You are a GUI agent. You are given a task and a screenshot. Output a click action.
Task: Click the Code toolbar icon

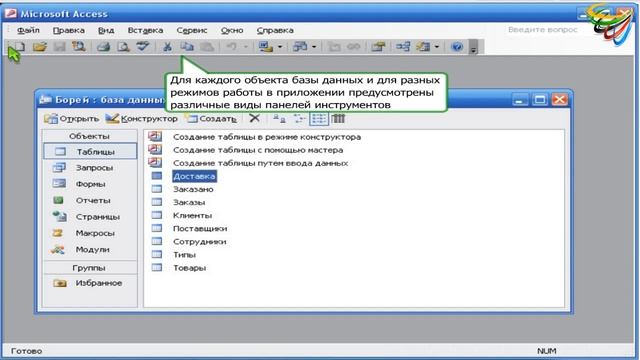[334, 47]
